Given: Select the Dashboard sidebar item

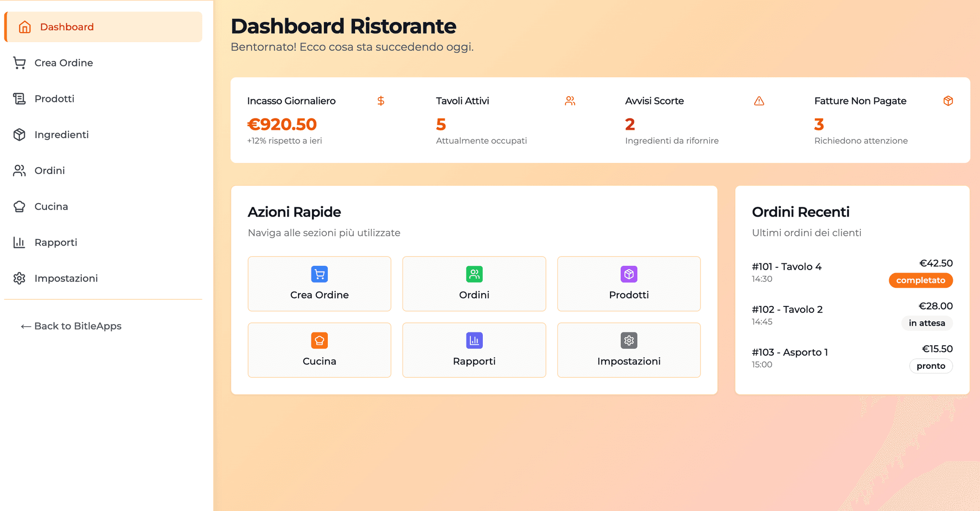Looking at the screenshot, I should pyautogui.click(x=67, y=27).
